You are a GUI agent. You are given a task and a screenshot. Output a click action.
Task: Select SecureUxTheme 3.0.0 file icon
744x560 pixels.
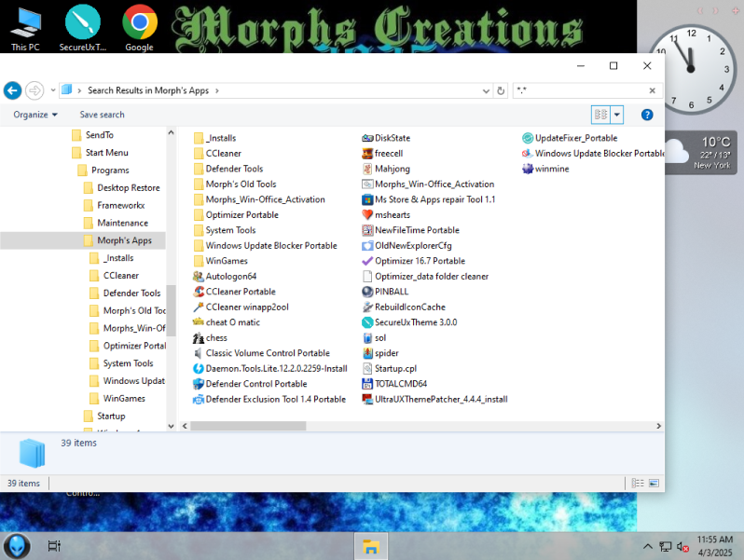(367, 322)
